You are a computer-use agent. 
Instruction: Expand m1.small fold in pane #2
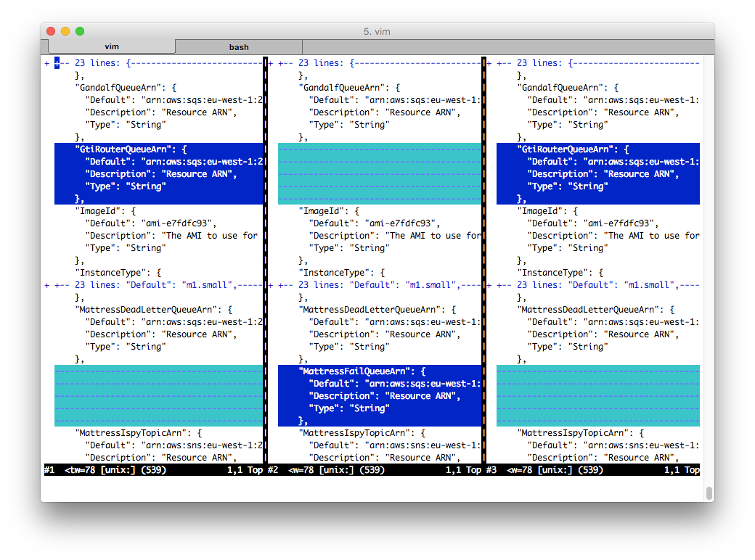375,285
